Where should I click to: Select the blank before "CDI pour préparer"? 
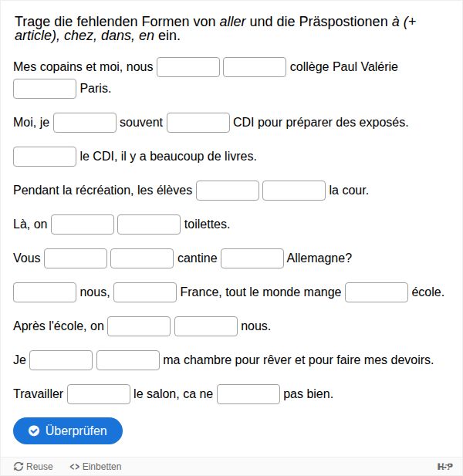coord(198,123)
